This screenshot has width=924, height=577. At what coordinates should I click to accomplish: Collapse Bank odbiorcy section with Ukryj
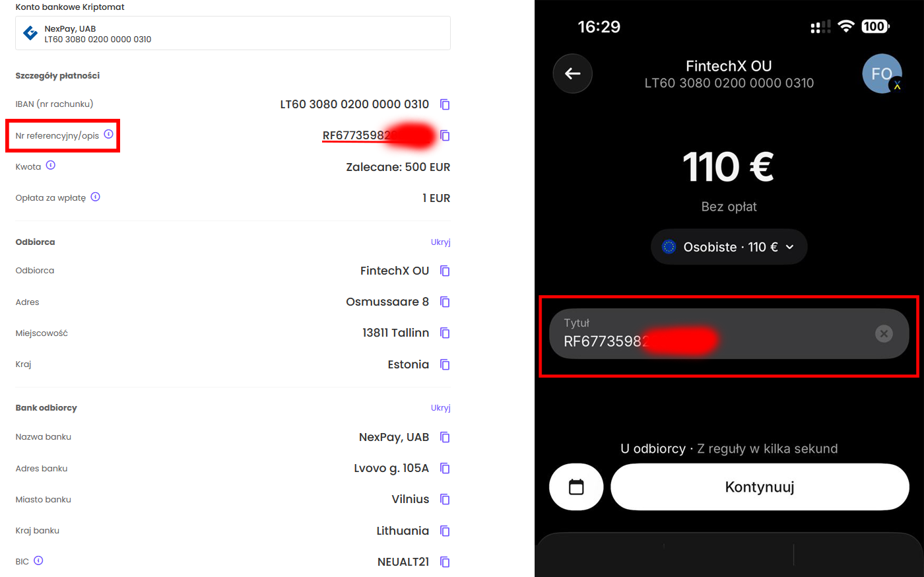point(440,408)
